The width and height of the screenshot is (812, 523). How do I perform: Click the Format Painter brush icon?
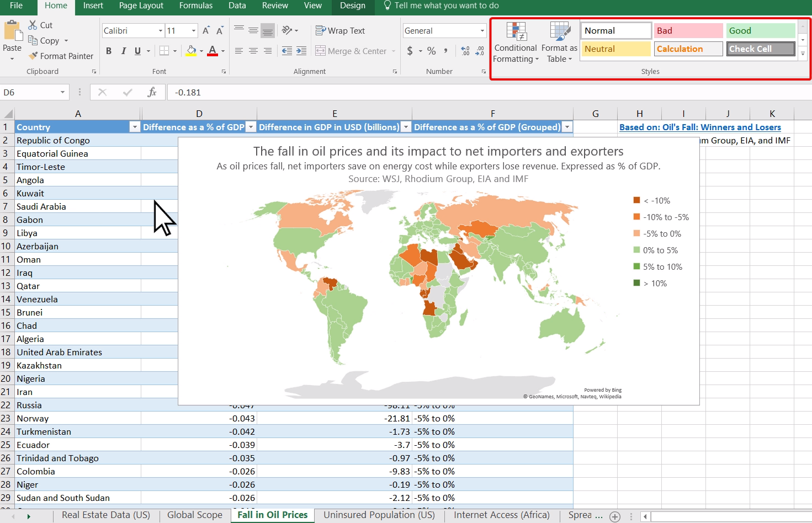tap(33, 56)
